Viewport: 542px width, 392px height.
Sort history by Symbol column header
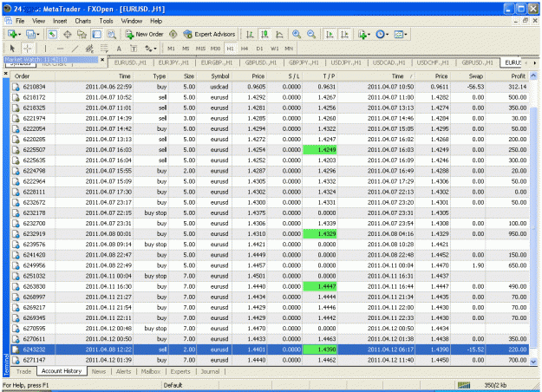pos(215,76)
